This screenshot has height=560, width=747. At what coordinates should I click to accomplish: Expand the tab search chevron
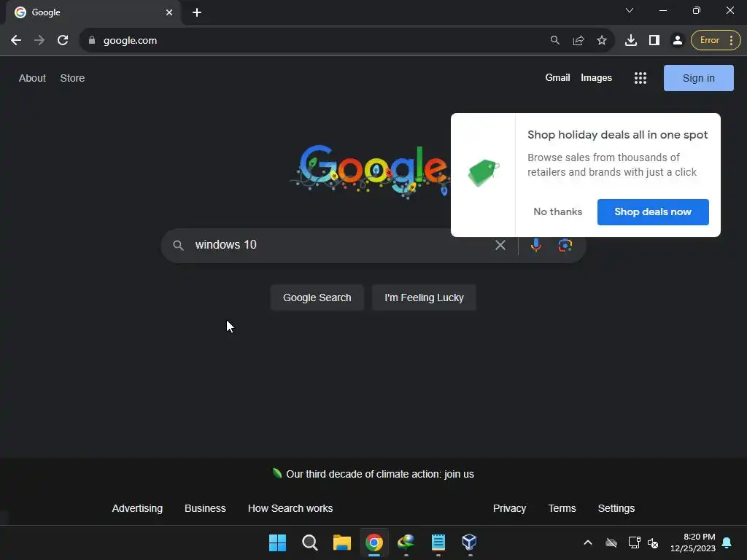(x=630, y=10)
